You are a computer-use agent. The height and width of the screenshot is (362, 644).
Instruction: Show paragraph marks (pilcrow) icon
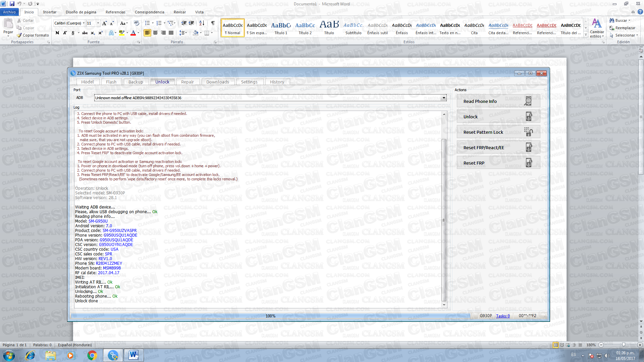pyautogui.click(x=213, y=23)
